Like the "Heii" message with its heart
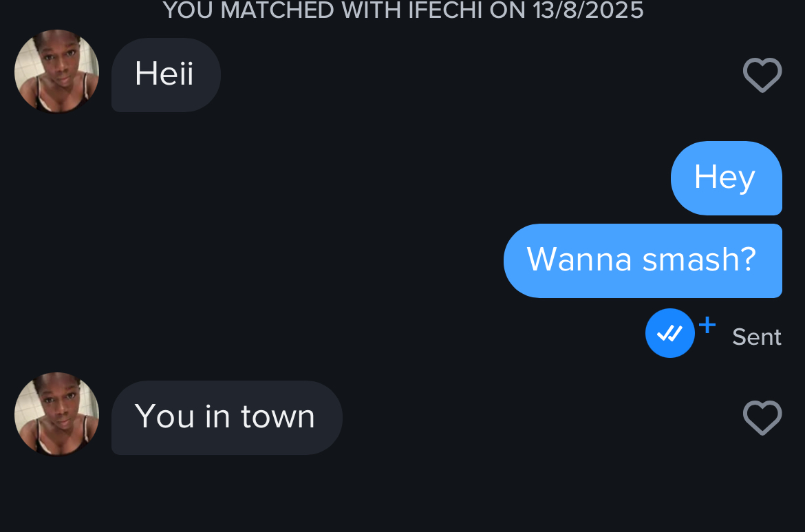The height and width of the screenshot is (532, 805). point(762,75)
